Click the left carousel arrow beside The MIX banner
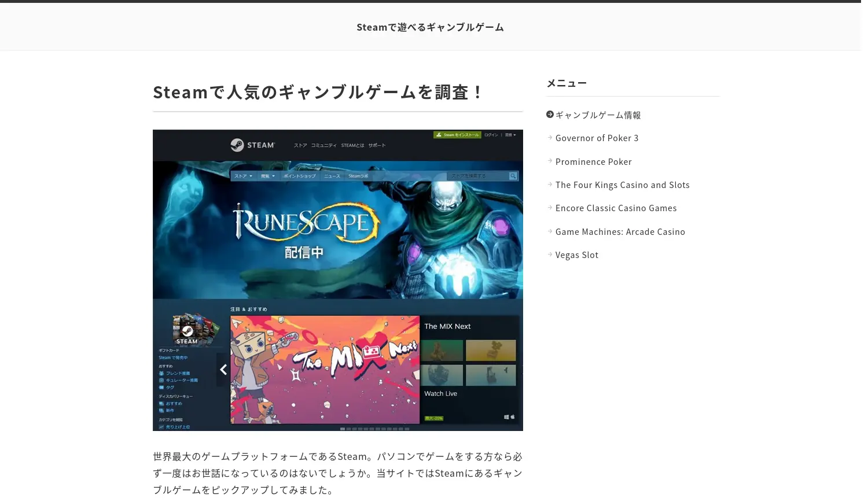Image resolution: width=868 pixels, height=501 pixels. pos(223,370)
